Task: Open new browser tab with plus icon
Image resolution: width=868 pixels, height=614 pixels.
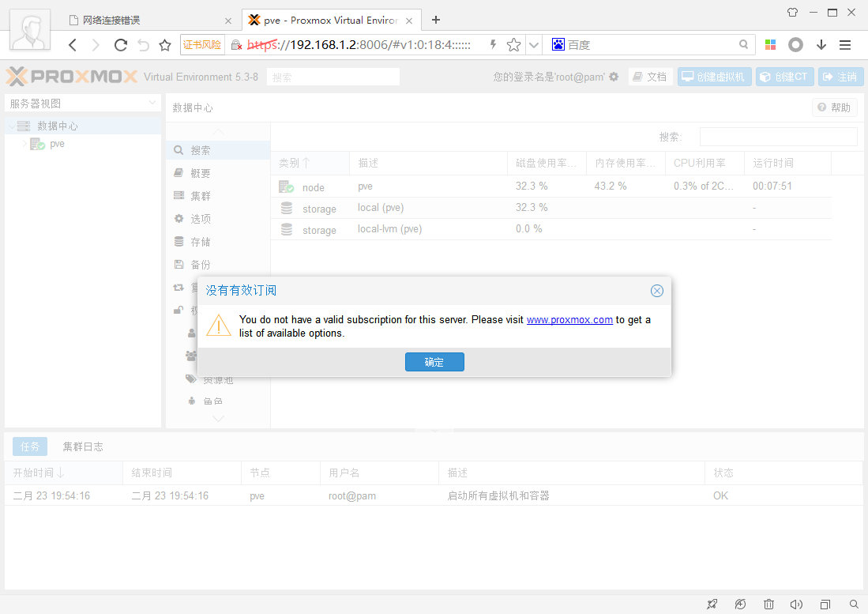Action: tap(435, 20)
